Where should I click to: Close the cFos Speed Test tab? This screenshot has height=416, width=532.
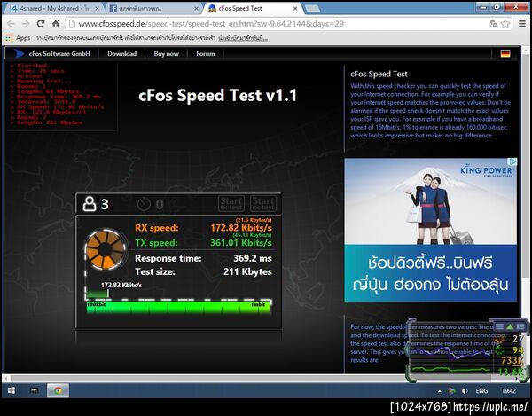(x=295, y=9)
